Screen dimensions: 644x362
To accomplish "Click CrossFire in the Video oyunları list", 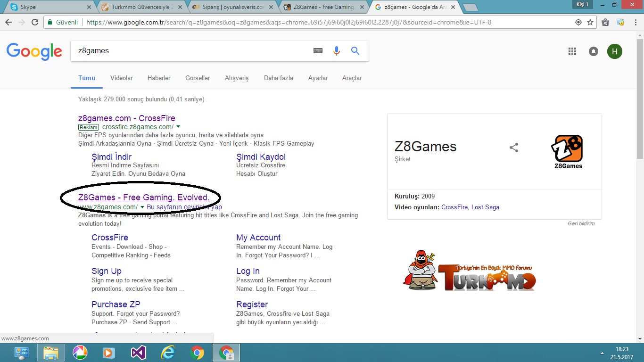I will pos(454,207).
